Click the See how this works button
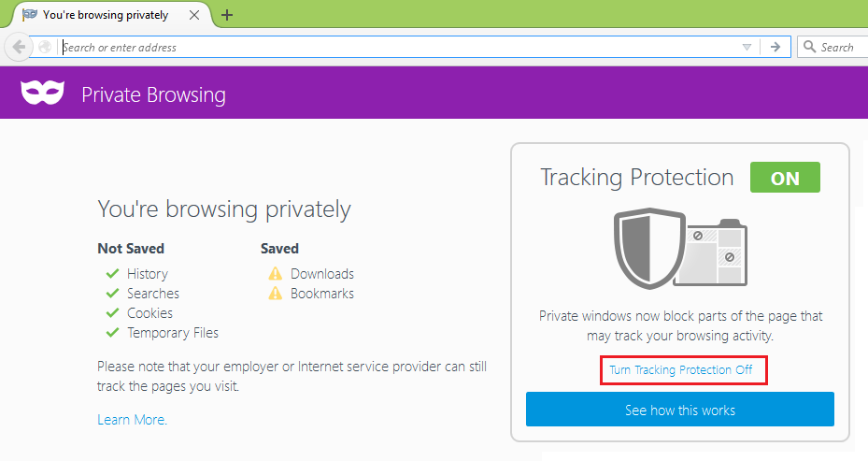Screen dimensions: 868x461 [x=680, y=410]
